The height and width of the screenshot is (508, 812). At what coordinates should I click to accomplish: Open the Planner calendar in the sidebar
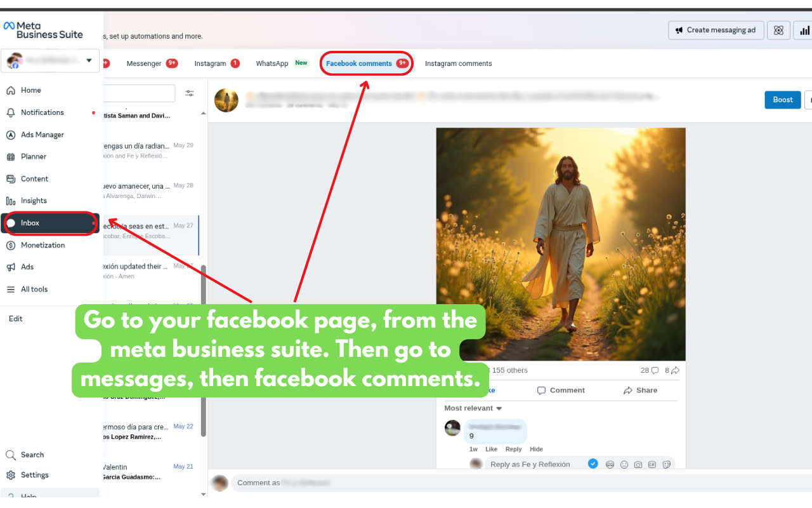33,157
